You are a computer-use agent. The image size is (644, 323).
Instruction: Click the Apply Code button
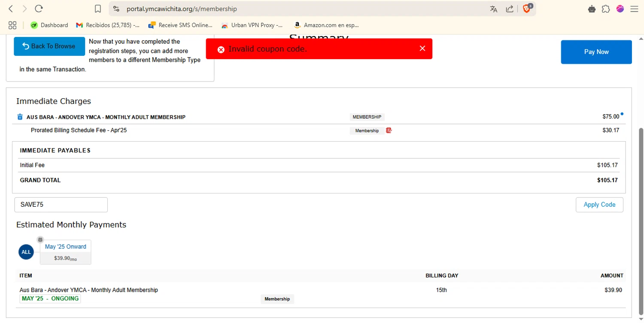(599, 205)
